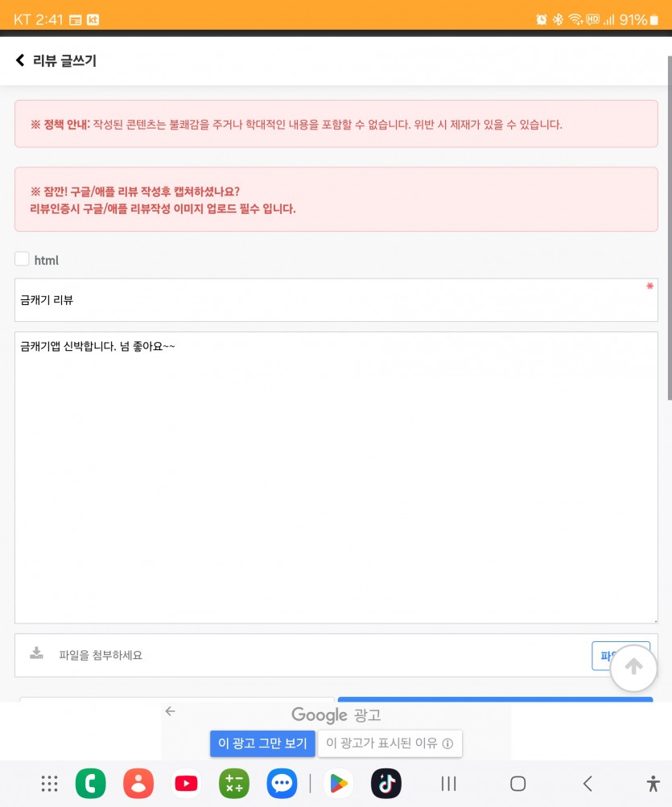Tap the accessibility figure icon
Image resolution: width=672 pixels, height=807 pixels.
pos(653,784)
